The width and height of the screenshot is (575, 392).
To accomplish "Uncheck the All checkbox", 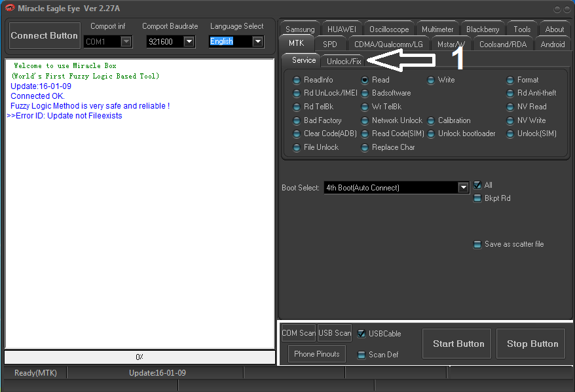I will (477, 185).
